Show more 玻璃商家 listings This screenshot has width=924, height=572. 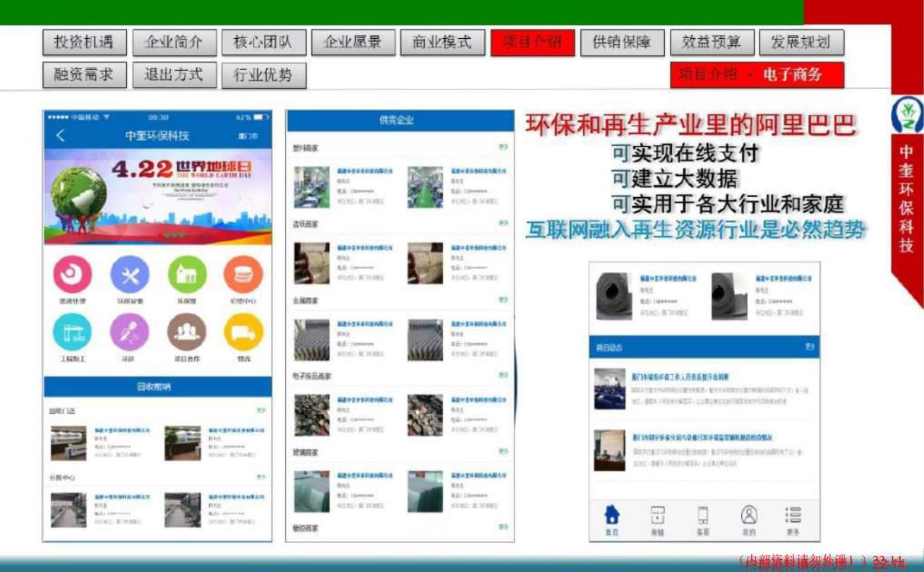point(503,451)
